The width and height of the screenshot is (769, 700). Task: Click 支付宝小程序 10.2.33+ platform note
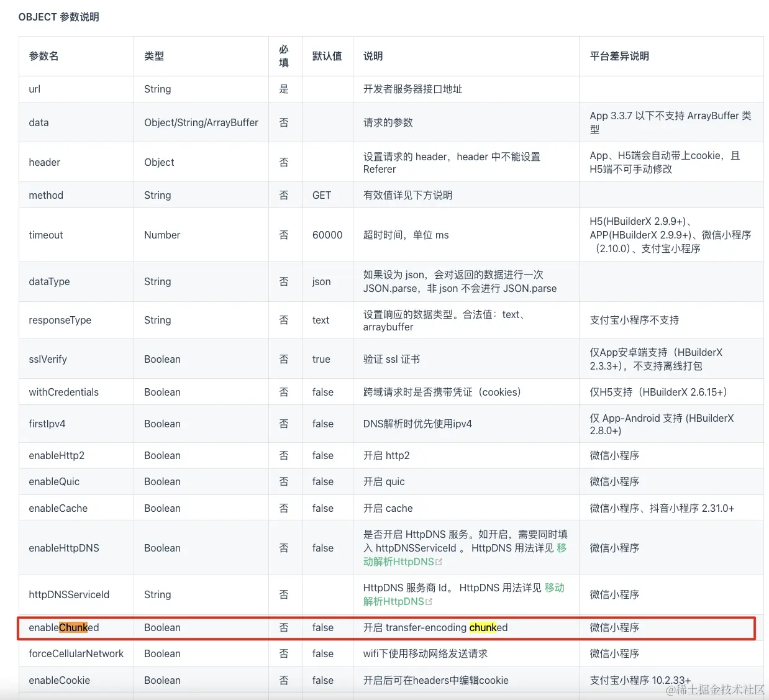[x=640, y=680]
